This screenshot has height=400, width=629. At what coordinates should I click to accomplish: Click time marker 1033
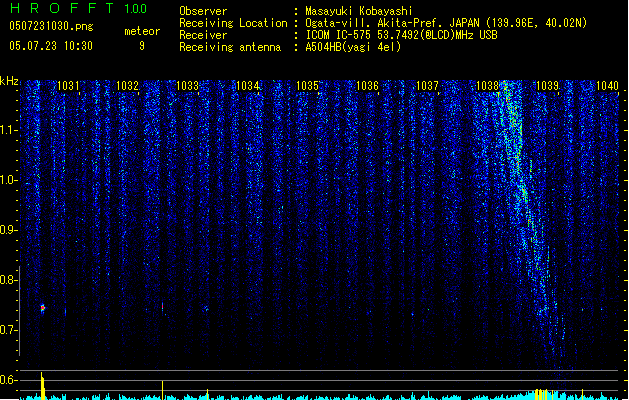tap(188, 86)
